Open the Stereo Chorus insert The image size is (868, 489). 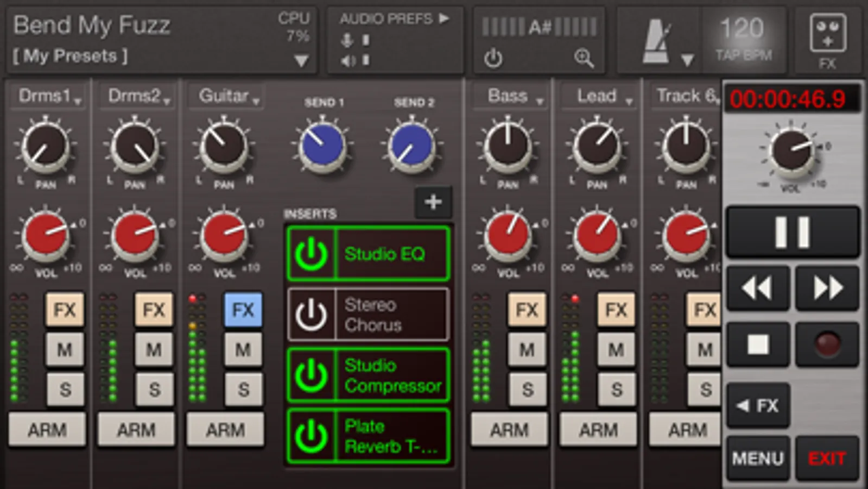point(392,315)
